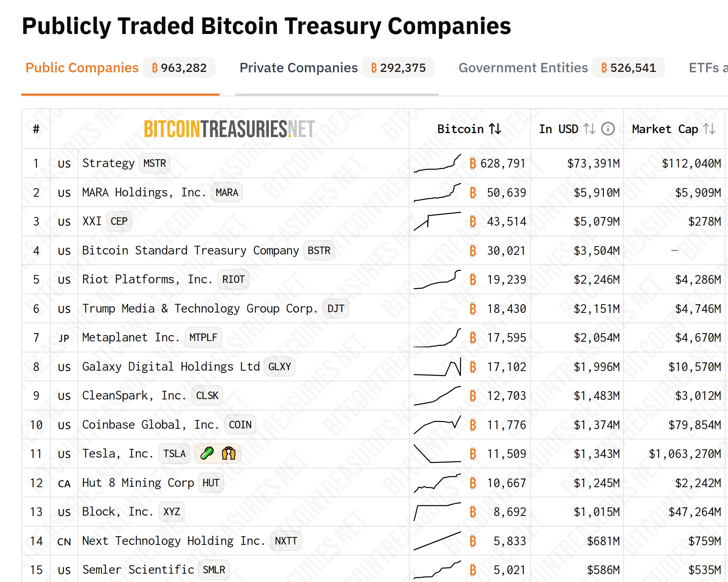Open the Strategy company link

(108, 164)
